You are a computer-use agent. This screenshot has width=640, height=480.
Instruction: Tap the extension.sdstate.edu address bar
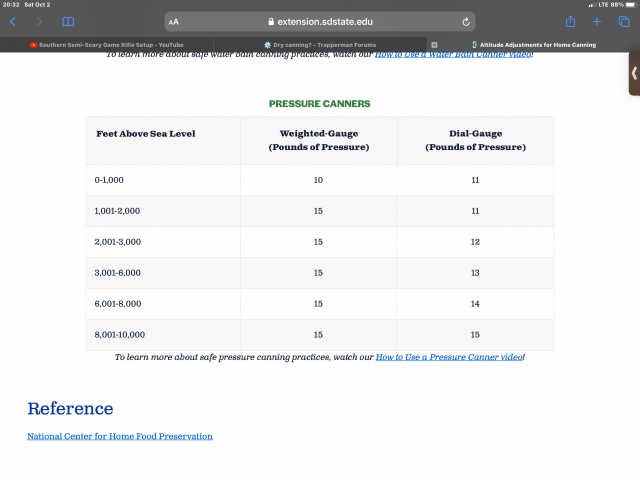point(320,21)
